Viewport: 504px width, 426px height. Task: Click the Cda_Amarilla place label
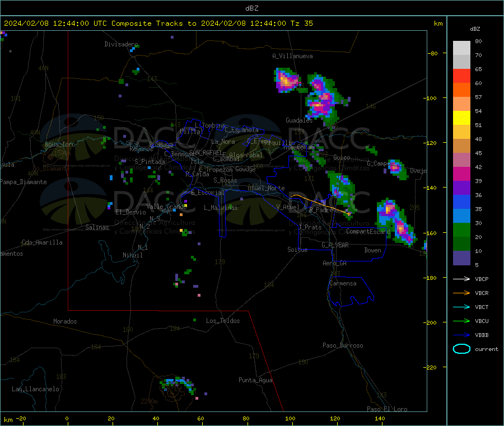pos(42,242)
